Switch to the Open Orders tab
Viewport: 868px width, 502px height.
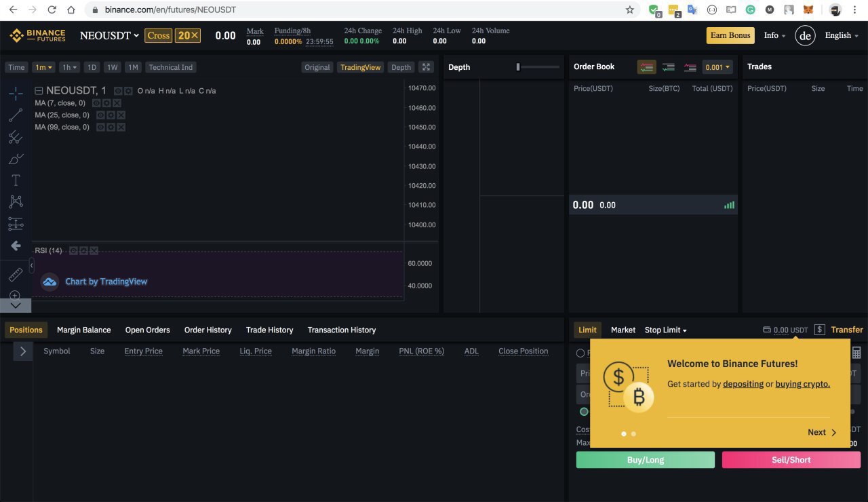pyautogui.click(x=147, y=330)
